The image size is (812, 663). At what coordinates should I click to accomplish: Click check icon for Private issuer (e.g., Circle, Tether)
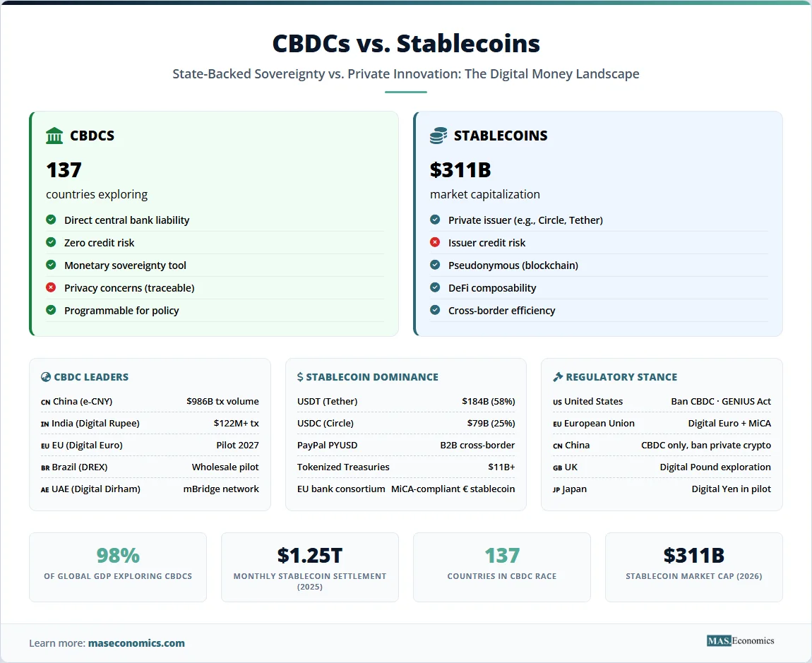tap(435, 220)
